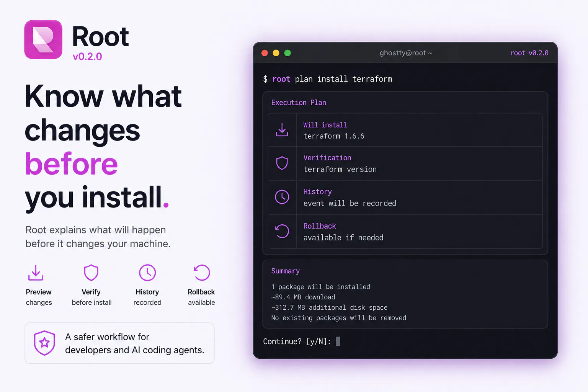588x392 pixels.
Task: Click the 'Verify' feature label
Action: (91, 292)
